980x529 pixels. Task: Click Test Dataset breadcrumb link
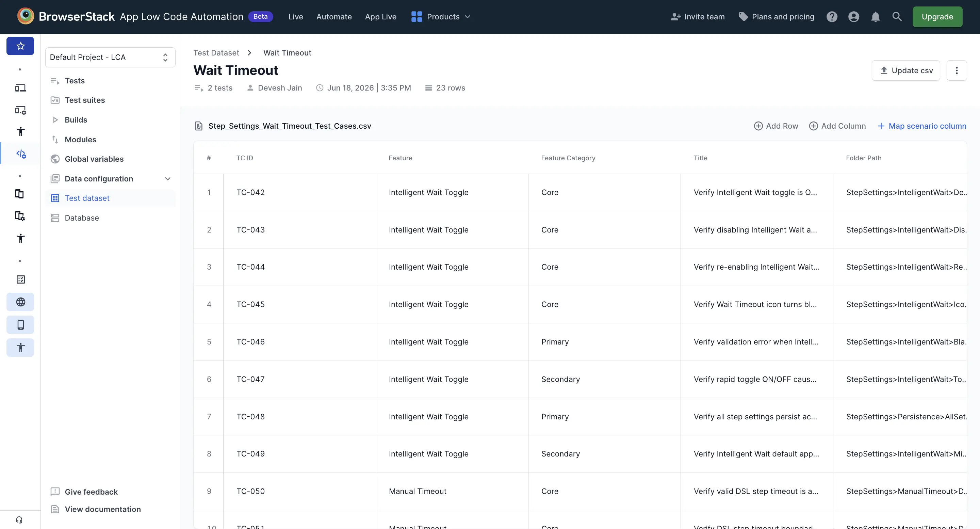(x=216, y=53)
